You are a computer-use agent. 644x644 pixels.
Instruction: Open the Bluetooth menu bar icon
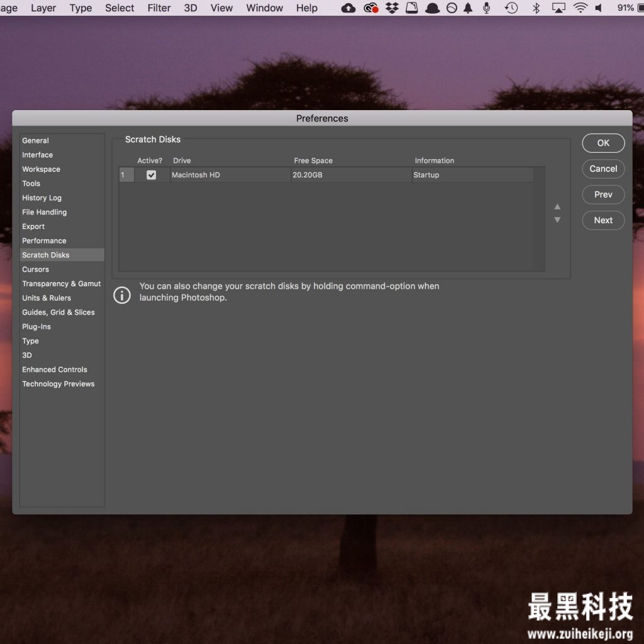pyautogui.click(x=536, y=8)
